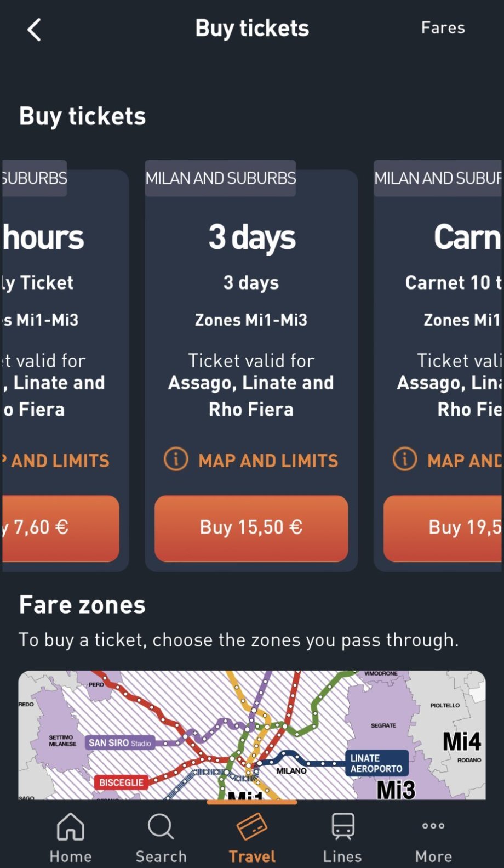This screenshot has width=504, height=868.
Task: Tap SAN SIRO Stadio label on map
Action: (120, 743)
